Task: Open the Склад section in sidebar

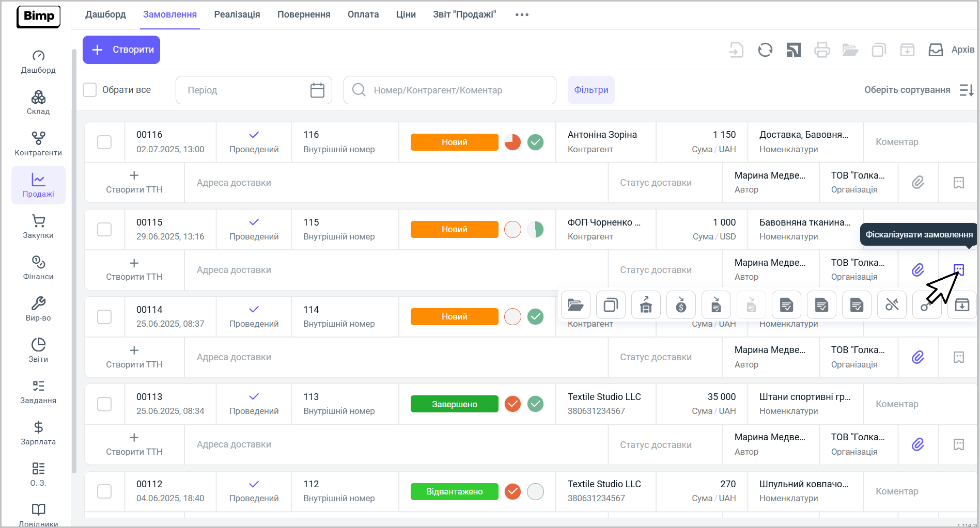Action: click(x=38, y=102)
